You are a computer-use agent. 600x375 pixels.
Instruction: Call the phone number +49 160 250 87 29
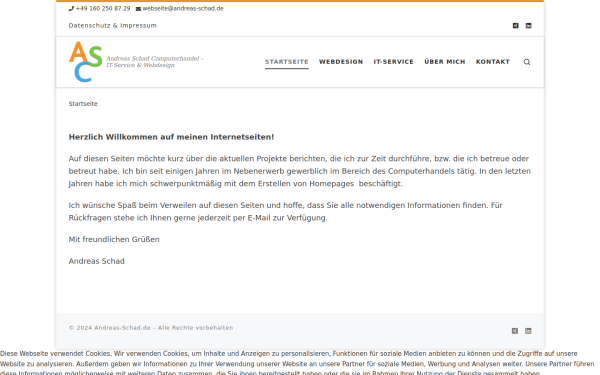tap(103, 8)
